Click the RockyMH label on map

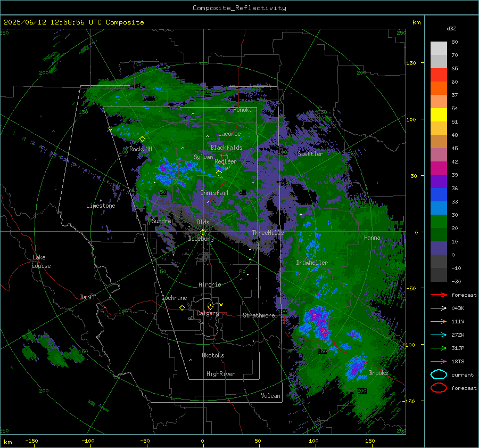[141, 149]
